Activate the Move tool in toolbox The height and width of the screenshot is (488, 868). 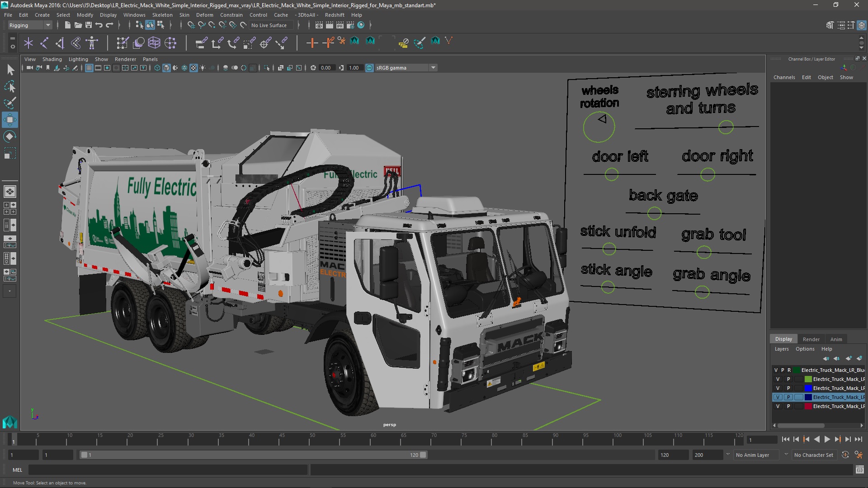(10, 120)
